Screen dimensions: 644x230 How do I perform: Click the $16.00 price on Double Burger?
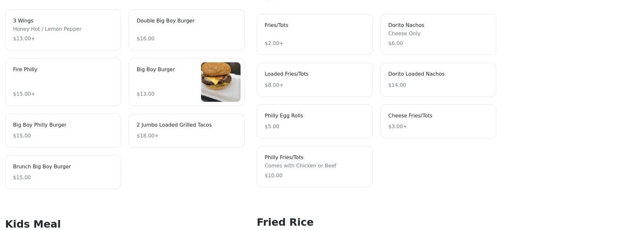(x=145, y=39)
